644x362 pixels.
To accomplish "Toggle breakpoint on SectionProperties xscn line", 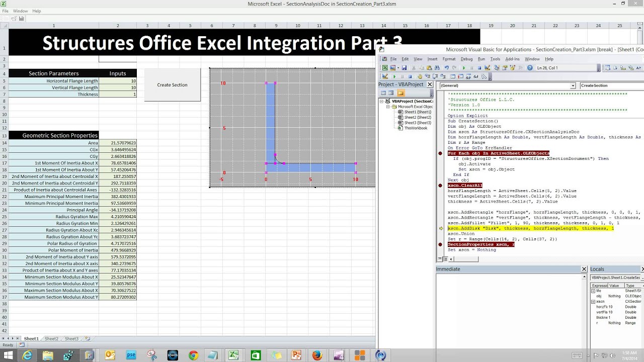I will (x=440, y=244).
